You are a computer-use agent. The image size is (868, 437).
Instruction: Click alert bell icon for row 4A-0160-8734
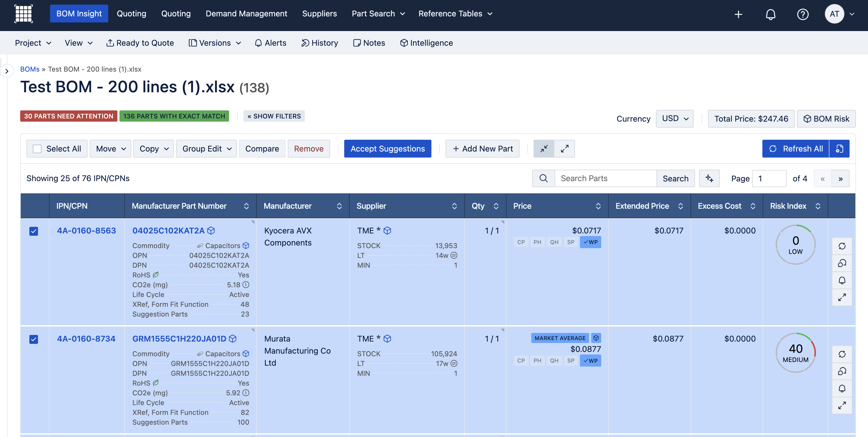tap(842, 388)
